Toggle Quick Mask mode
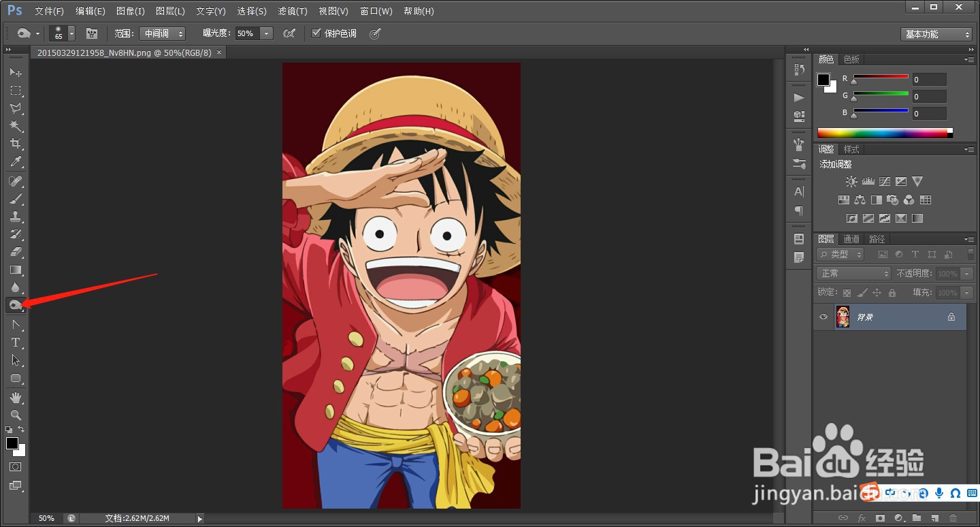Image resolution: width=980 pixels, height=527 pixels. 16,467
